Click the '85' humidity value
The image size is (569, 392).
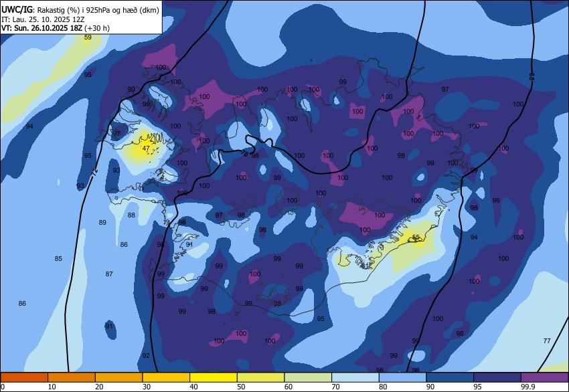pyautogui.click(x=58, y=259)
